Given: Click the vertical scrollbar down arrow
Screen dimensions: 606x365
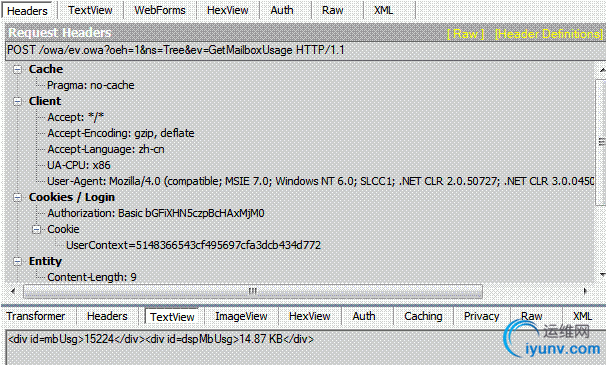Looking at the screenshot, I should pos(602,275).
